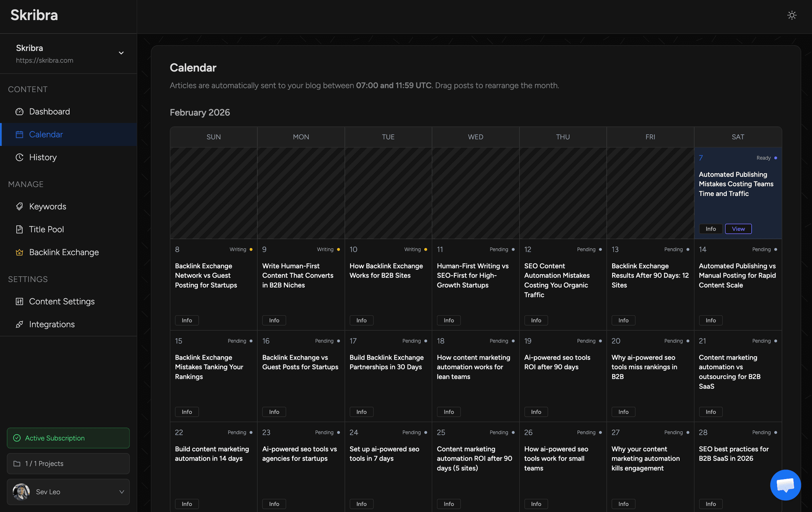
Task: Expand the Sev Leo account menu
Action: (x=121, y=492)
